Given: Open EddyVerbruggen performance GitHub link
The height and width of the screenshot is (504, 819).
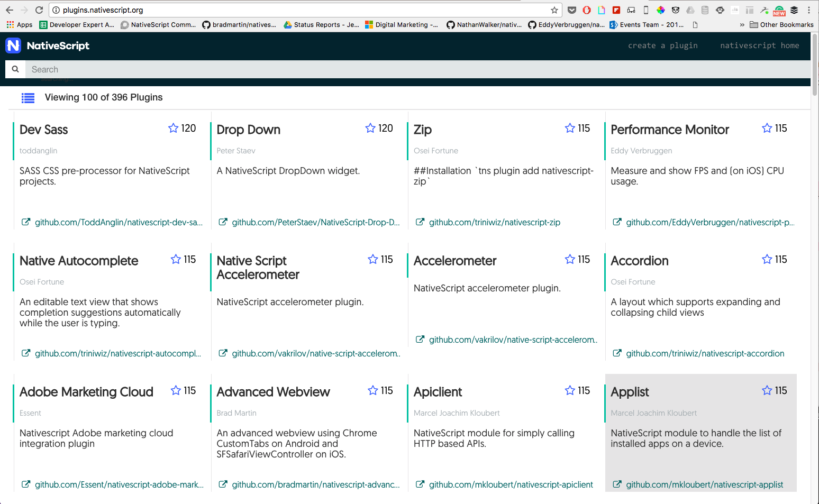Looking at the screenshot, I should pos(710,222).
